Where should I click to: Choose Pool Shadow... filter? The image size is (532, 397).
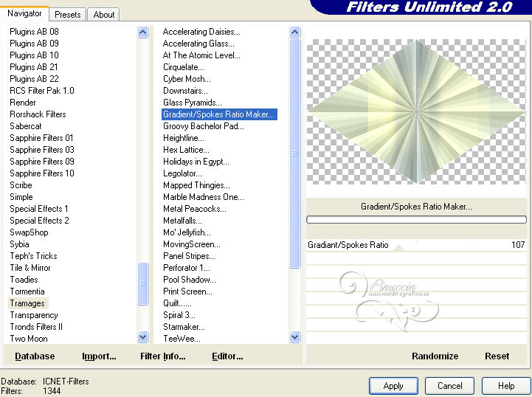click(190, 280)
